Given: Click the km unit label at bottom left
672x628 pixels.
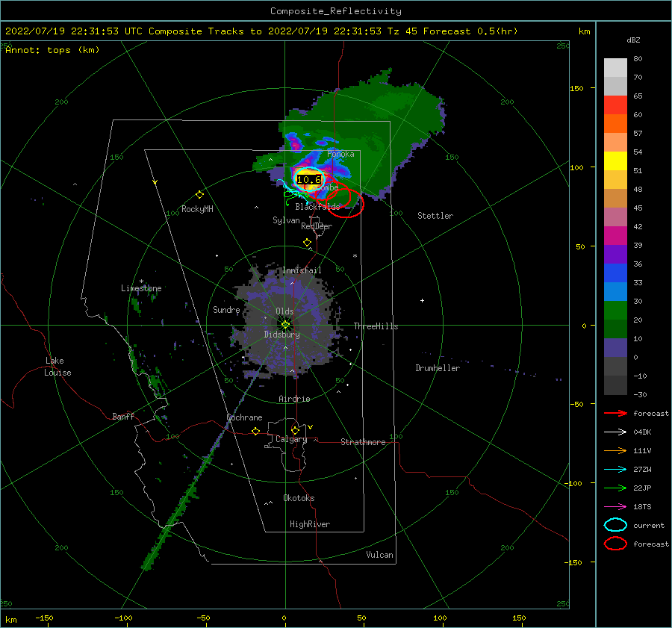Looking at the screenshot, I should [x=11, y=620].
